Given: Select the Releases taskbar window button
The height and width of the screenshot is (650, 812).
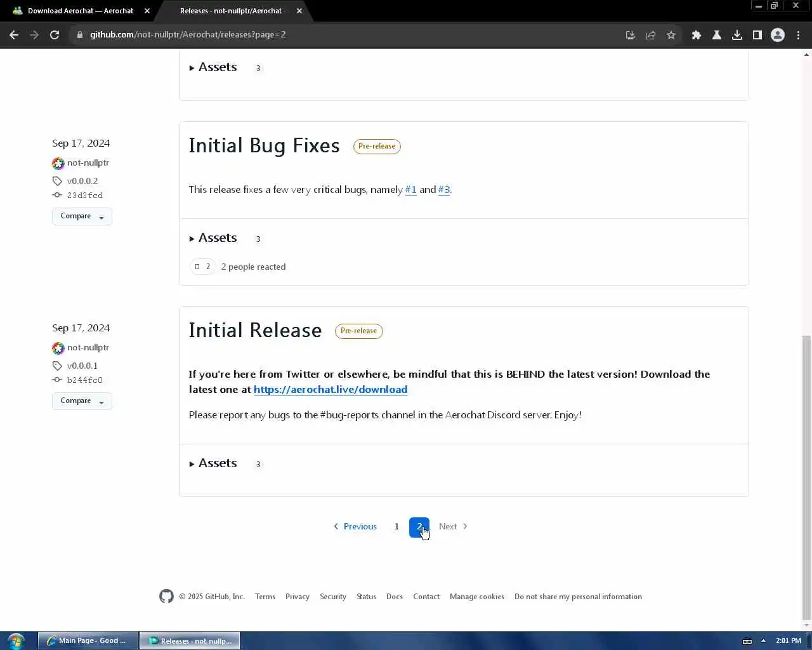Looking at the screenshot, I should pyautogui.click(x=189, y=640).
